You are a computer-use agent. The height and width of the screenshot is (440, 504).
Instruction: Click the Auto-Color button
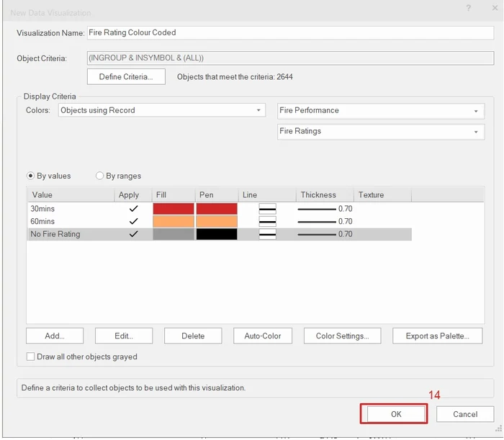coord(263,336)
